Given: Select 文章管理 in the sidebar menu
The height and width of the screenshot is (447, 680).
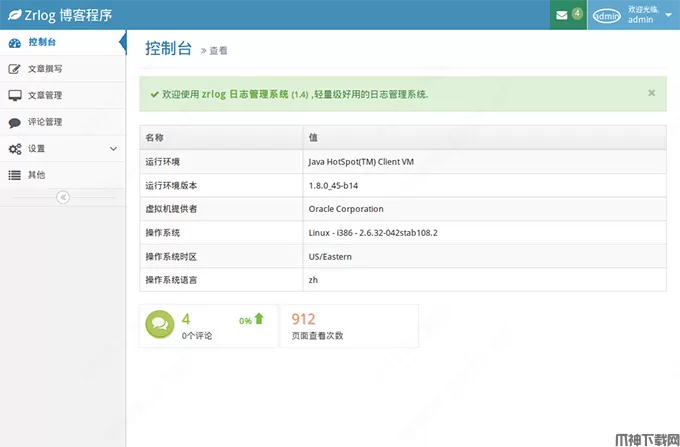Looking at the screenshot, I should point(45,96).
